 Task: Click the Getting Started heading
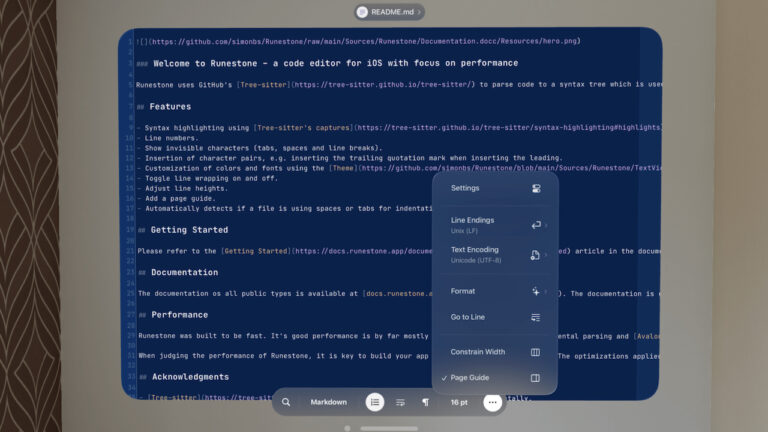[x=189, y=230]
